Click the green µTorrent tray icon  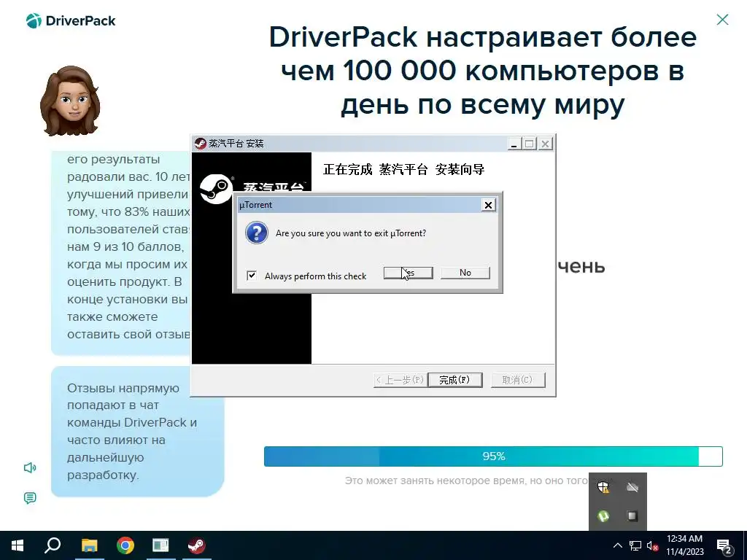tap(603, 516)
